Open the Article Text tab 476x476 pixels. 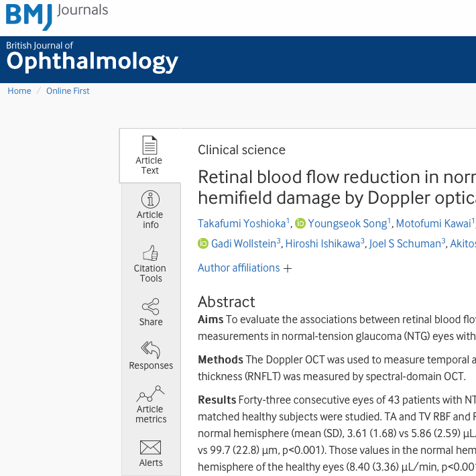[x=150, y=156]
